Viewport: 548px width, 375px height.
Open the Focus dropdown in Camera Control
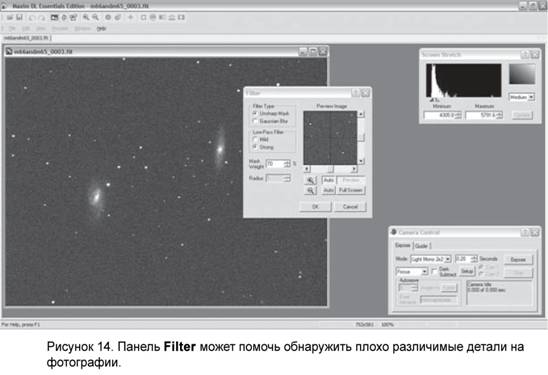tap(412, 272)
